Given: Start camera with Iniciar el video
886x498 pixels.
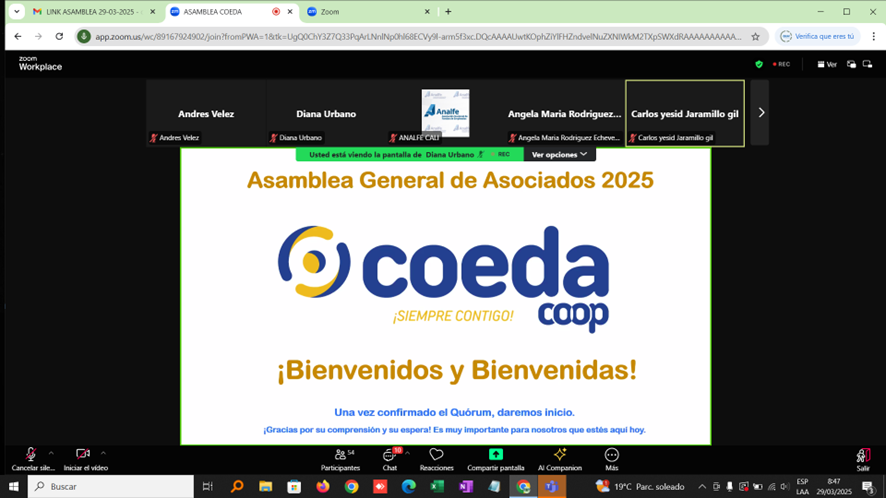Looking at the screenshot, I should tap(83, 455).
